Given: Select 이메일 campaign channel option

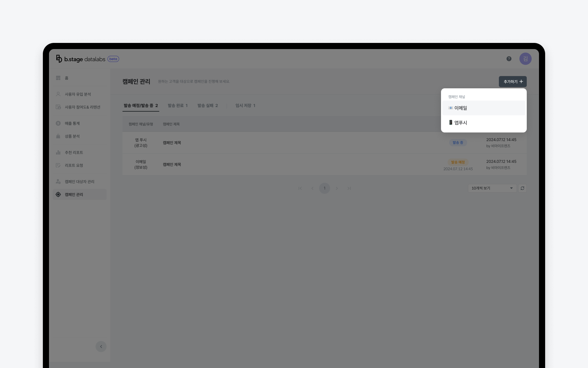Looking at the screenshot, I should click(x=484, y=108).
